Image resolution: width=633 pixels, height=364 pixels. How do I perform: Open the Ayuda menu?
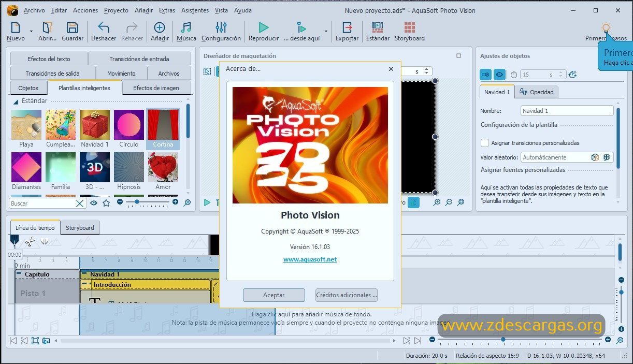click(x=243, y=10)
